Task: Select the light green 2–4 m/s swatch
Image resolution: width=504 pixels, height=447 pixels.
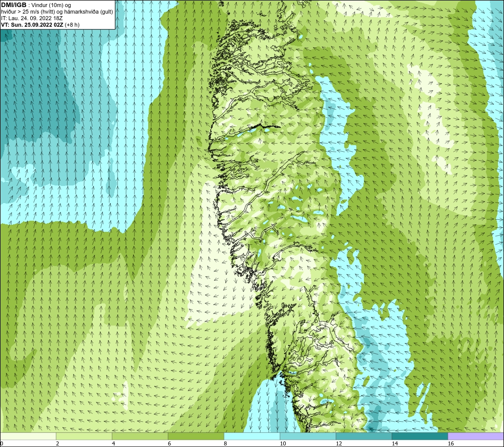Action: point(84,436)
